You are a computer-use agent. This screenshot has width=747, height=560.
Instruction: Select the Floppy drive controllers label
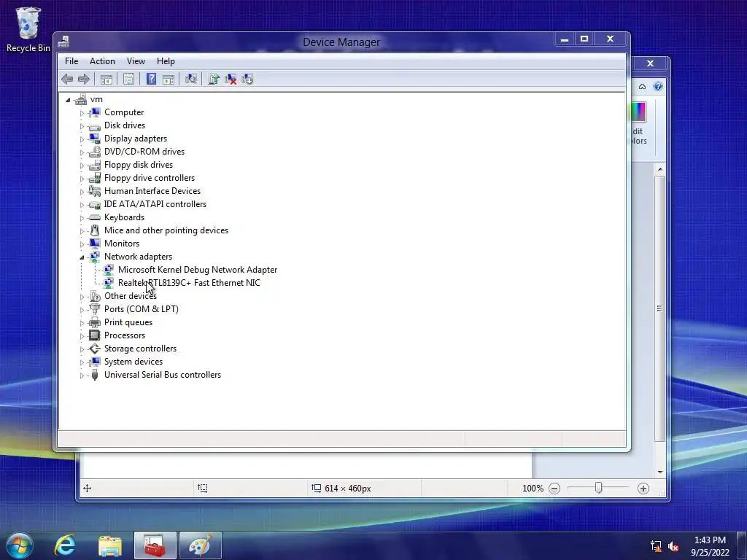[150, 178]
